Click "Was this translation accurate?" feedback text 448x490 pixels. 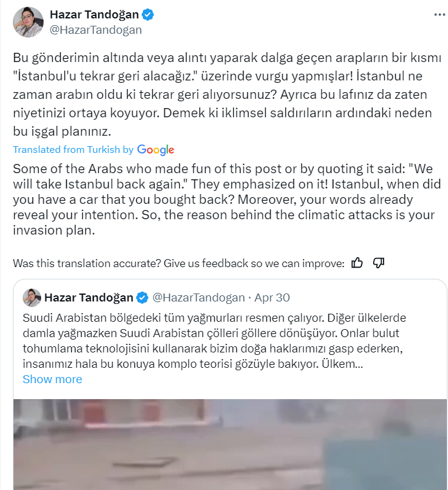(179, 263)
